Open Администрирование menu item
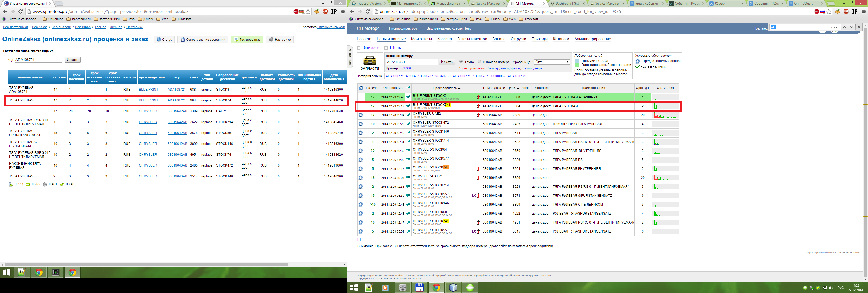Screen dimensions: 868x293 tap(592, 39)
